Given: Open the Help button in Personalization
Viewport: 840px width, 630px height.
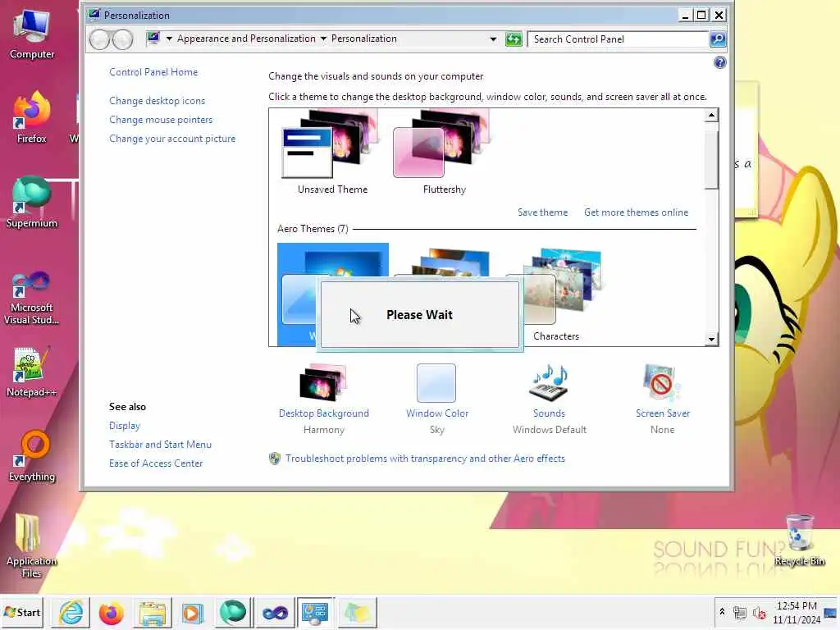Looking at the screenshot, I should tap(720, 62).
